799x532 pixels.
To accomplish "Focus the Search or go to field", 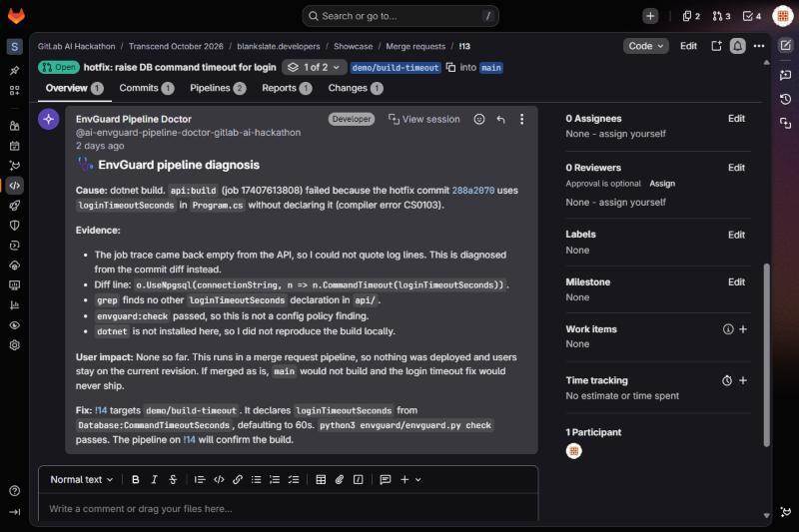I will tap(400, 16).
